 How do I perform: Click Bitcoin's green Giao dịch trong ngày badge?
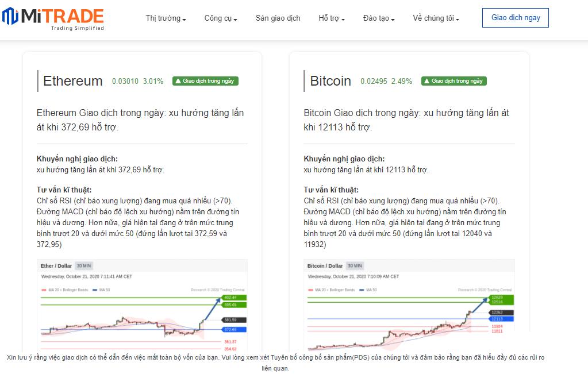pos(454,81)
